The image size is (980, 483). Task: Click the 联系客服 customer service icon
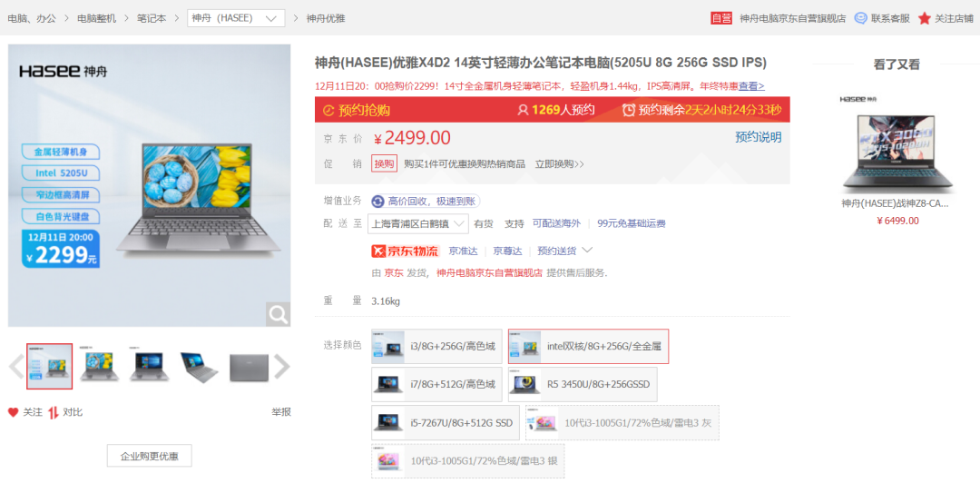(x=860, y=18)
